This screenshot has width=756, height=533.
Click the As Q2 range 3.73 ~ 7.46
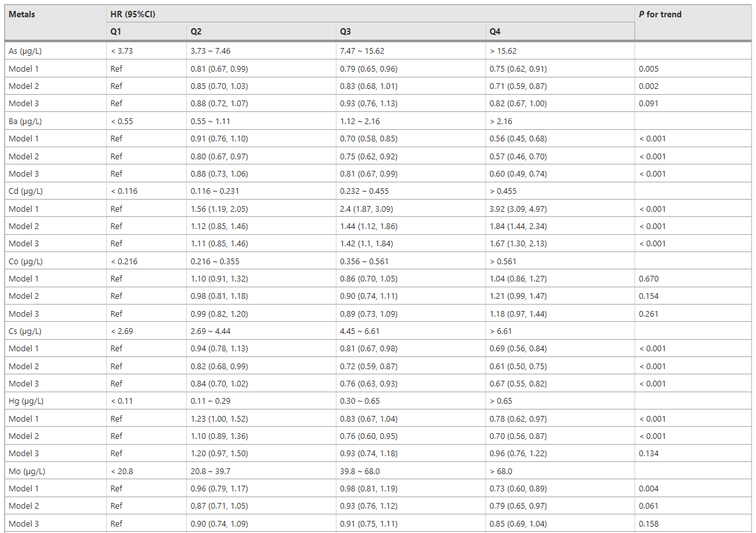pyautogui.click(x=210, y=51)
